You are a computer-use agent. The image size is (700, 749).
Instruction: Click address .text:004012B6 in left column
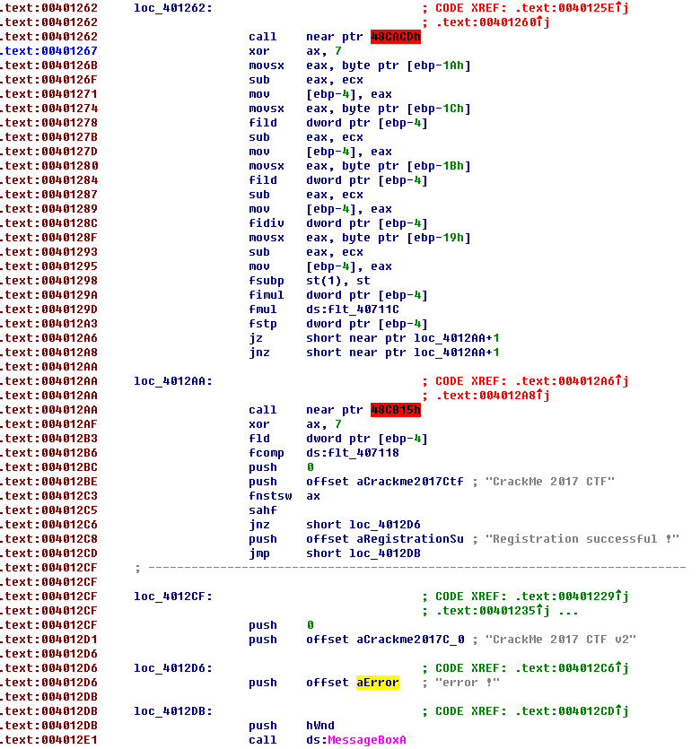click(49, 453)
